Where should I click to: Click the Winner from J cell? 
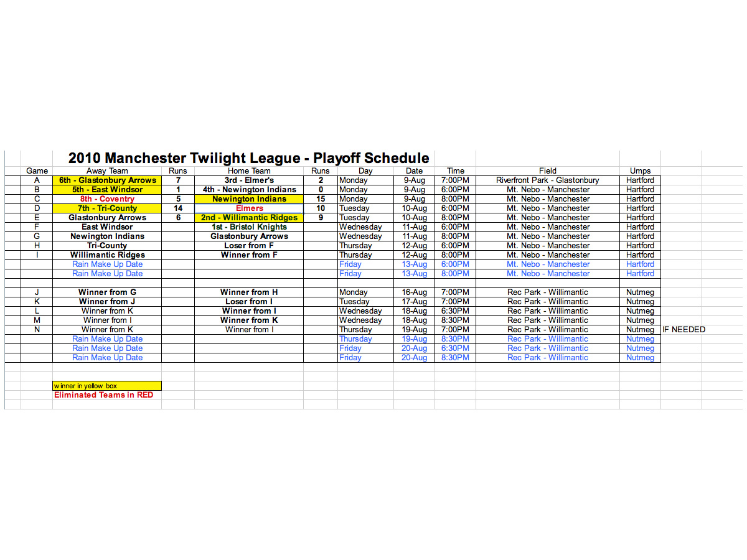[x=107, y=301]
